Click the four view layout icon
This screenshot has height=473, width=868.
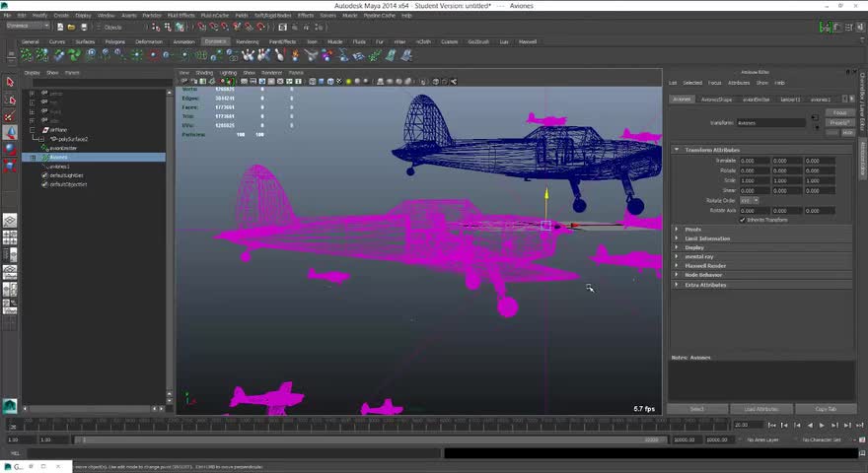pos(10,237)
